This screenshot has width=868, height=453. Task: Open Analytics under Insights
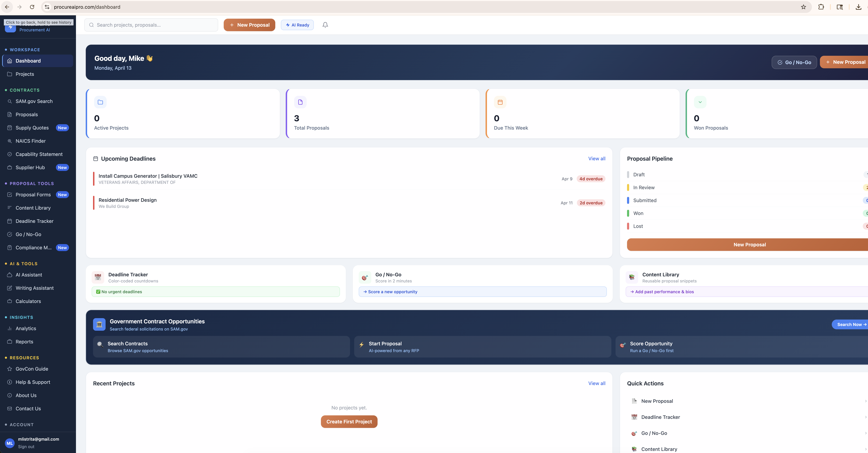[26, 328]
